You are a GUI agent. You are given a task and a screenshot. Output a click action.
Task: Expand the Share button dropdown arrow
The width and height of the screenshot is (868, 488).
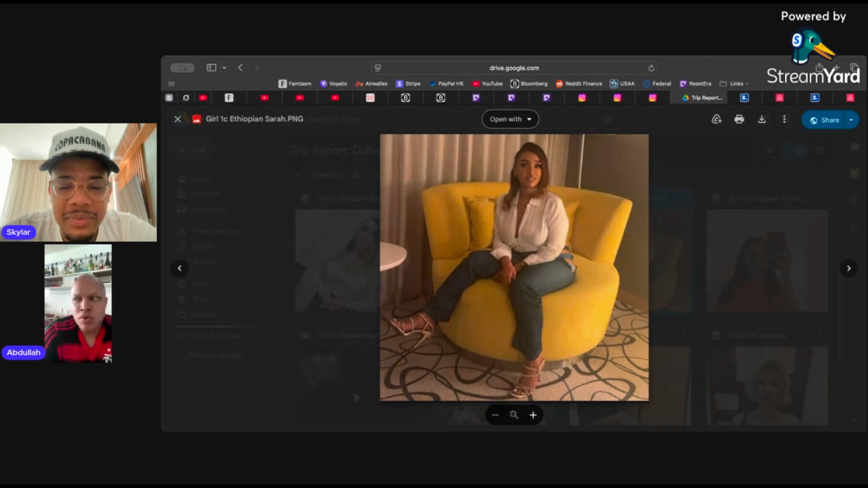pyautogui.click(x=851, y=120)
